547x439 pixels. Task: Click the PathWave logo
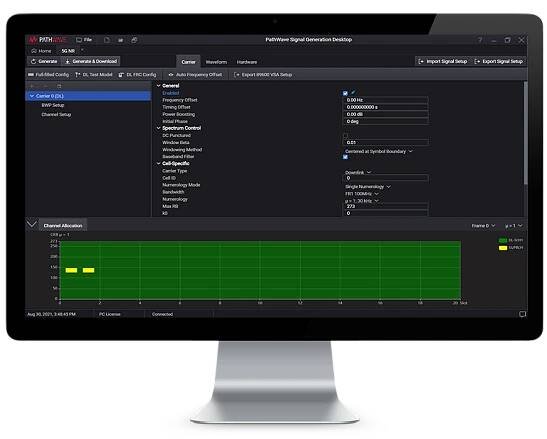[47, 40]
